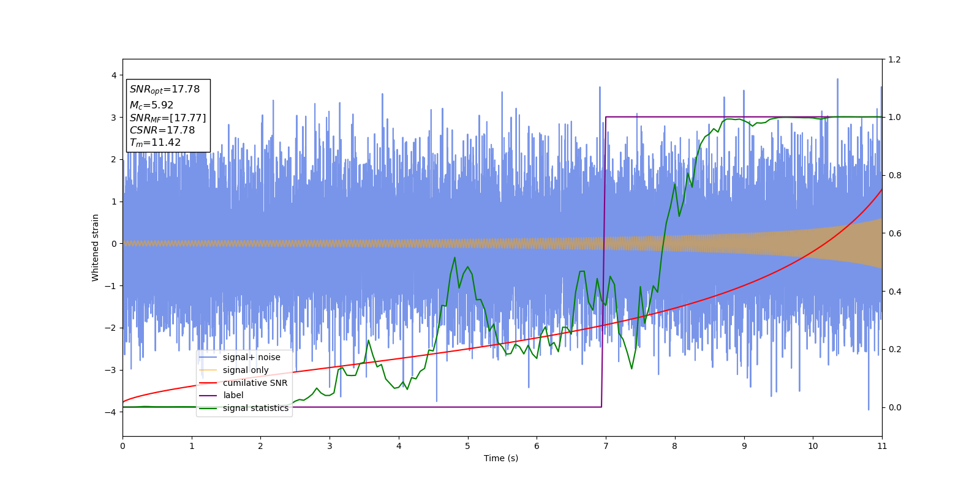The image size is (980, 490).
Task: Click right axis tick label 1.2
Action: pyautogui.click(x=894, y=59)
